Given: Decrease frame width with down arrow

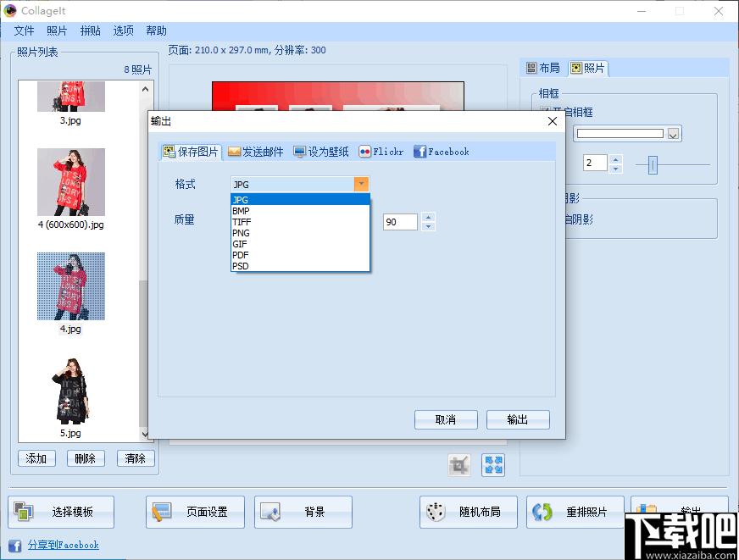Looking at the screenshot, I should click(x=615, y=169).
